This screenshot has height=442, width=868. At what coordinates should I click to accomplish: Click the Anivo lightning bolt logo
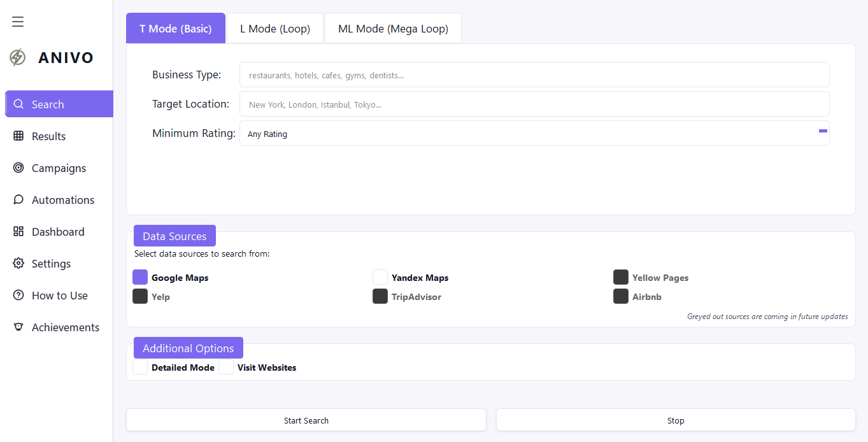pos(18,57)
